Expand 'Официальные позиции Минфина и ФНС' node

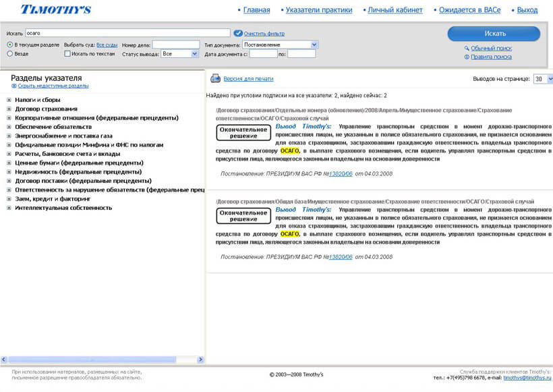9,145
